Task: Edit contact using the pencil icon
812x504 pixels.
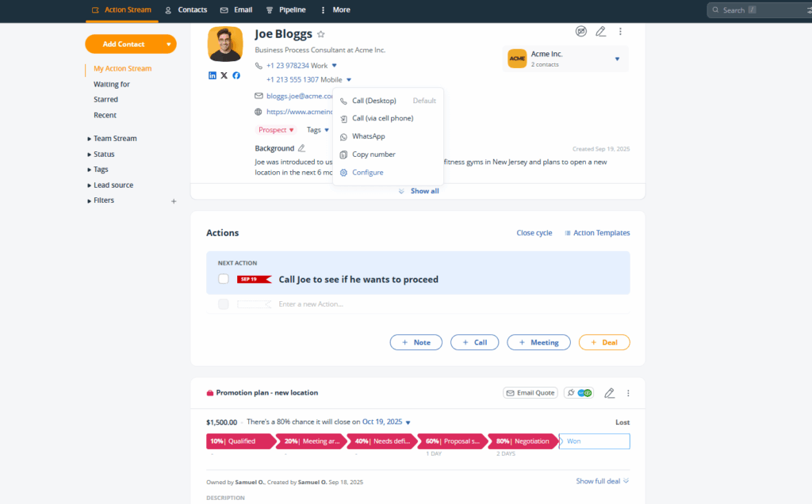Action: tap(601, 32)
